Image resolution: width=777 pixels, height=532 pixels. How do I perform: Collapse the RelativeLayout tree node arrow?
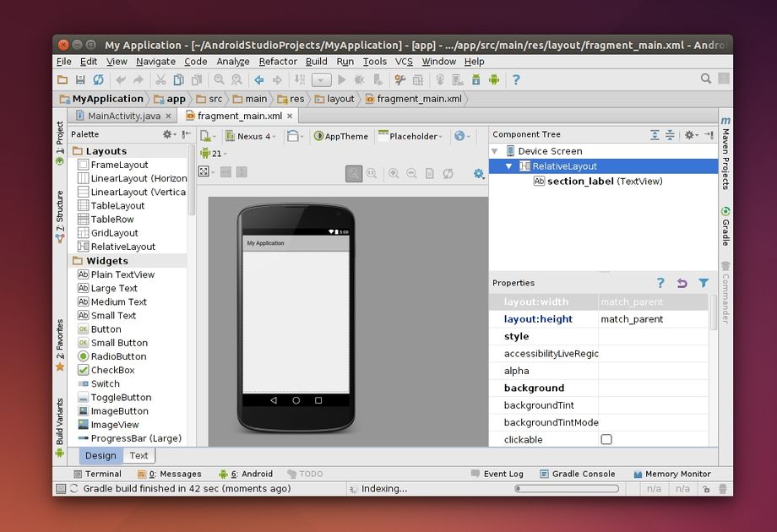click(x=509, y=166)
